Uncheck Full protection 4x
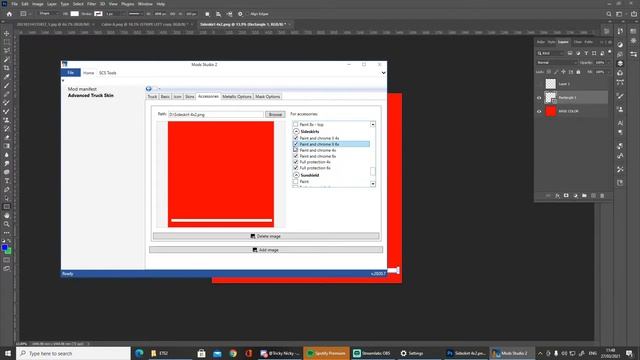640x360 pixels. point(296,162)
